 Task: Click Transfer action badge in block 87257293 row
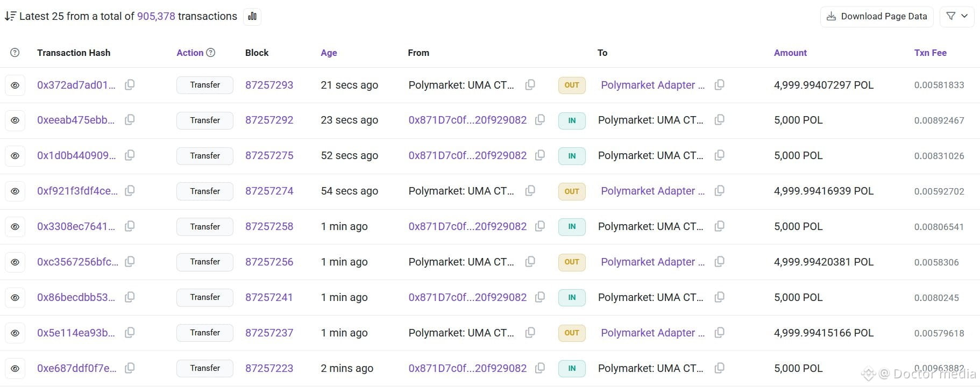(x=205, y=85)
